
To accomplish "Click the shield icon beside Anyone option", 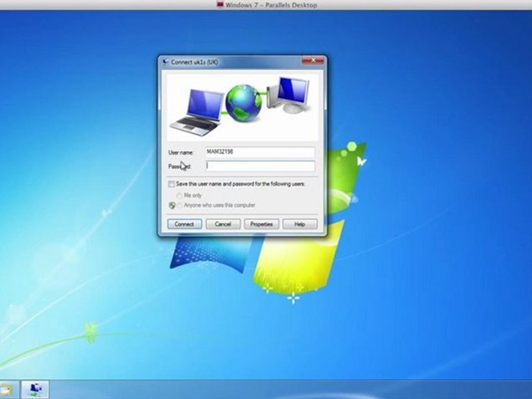I will [x=172, y=205].
